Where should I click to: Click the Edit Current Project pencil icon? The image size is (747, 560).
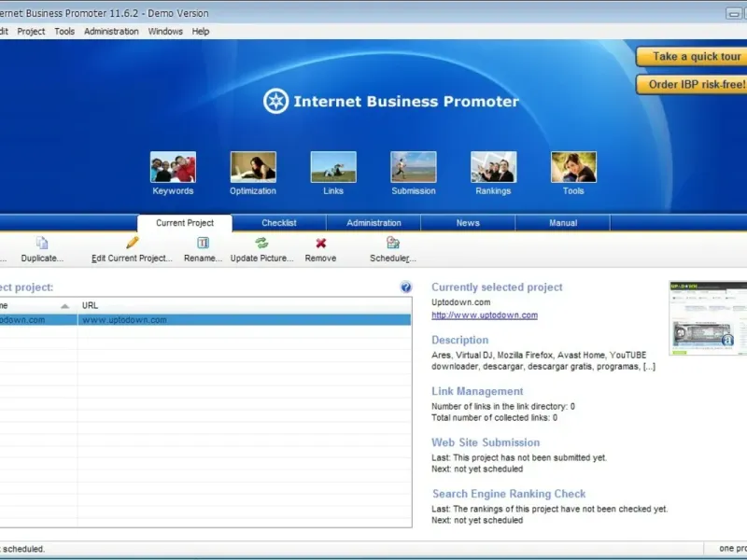(132, 243)
